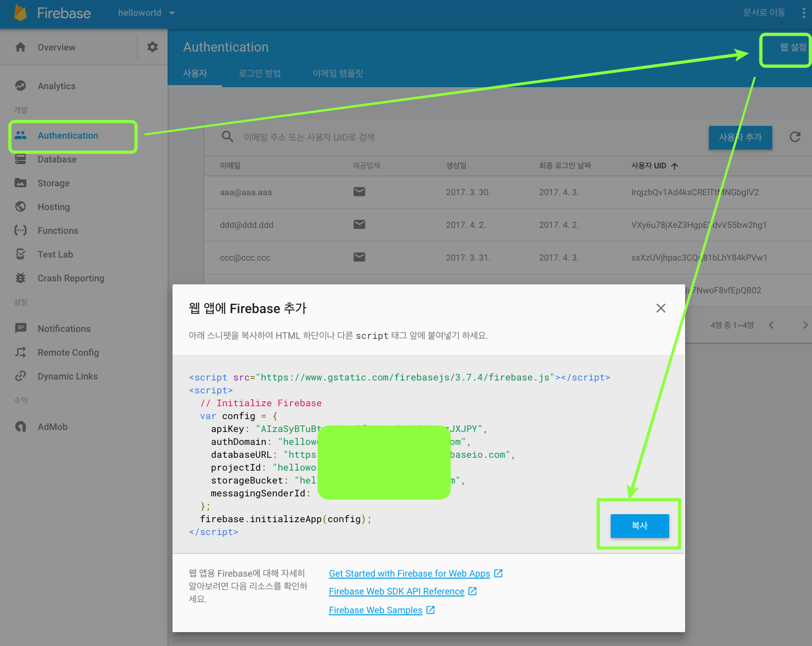Click the 이메일 column header
This screenshot has height=646, width=812.
(x=230, y=165)
